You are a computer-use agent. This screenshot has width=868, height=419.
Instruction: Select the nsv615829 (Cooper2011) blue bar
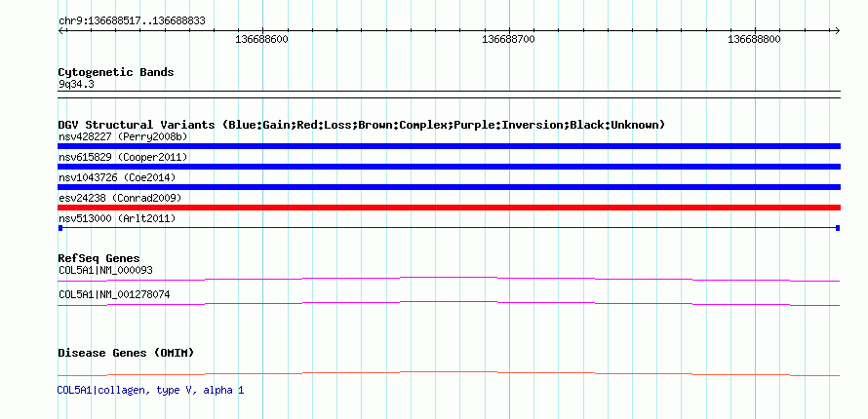pyautogui.click(x=449, y=167)
